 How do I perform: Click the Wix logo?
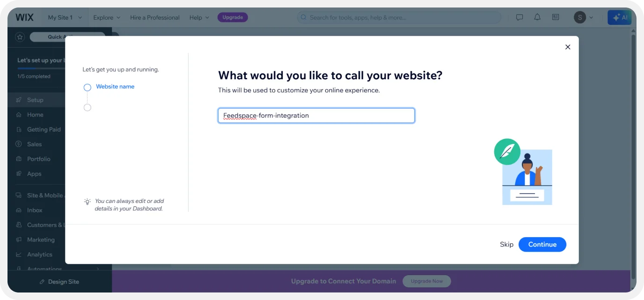click(x=24, y=17)
